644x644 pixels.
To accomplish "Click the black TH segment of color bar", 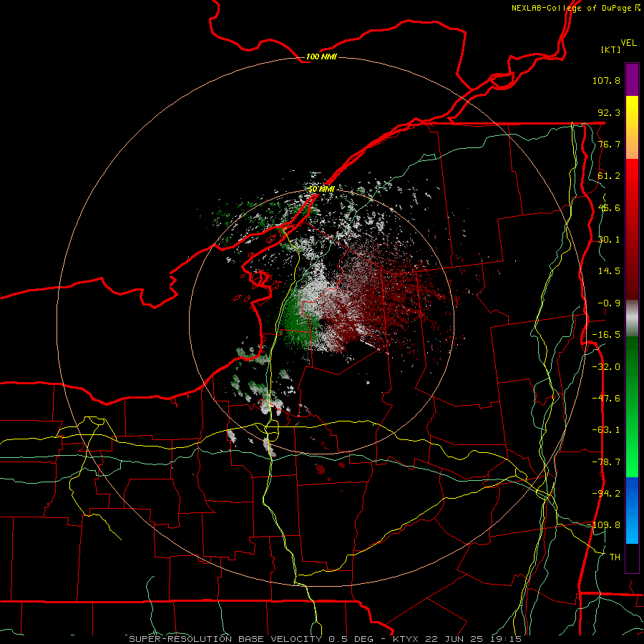I will (x=632, y=557).
